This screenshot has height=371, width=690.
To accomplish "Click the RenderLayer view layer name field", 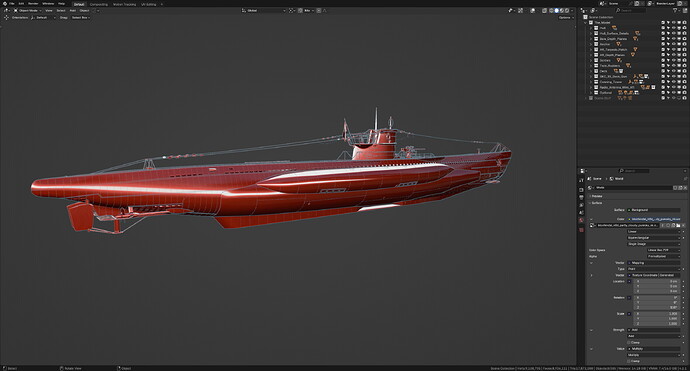I will coord(665,4).
